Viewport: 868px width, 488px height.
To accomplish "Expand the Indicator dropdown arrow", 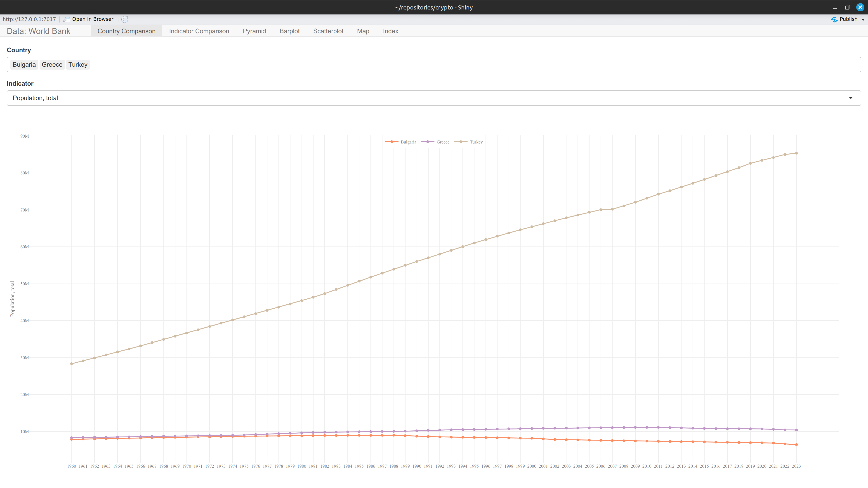I will [x=850, y=98].
